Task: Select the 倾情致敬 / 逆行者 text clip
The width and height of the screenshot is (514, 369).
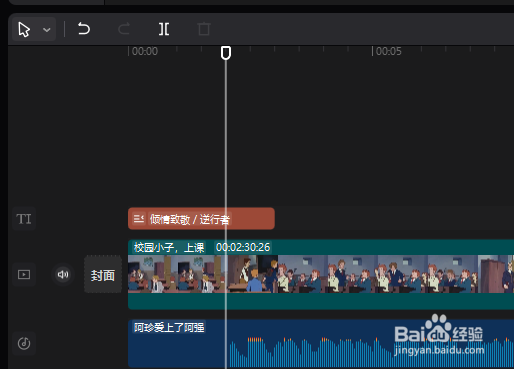Action: [201, 219]
